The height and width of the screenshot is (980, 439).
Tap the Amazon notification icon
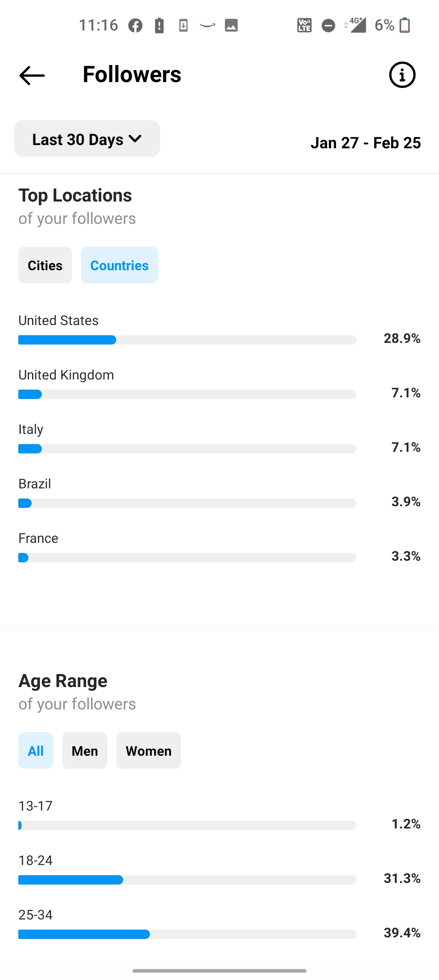(207, 26)
